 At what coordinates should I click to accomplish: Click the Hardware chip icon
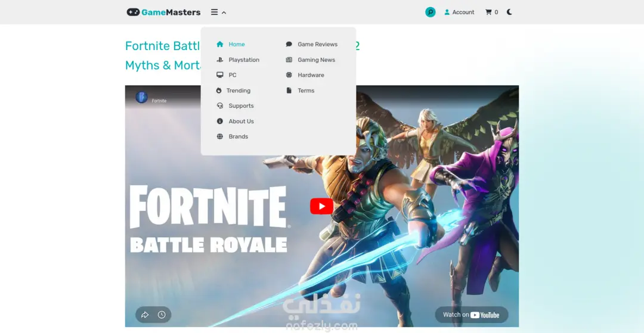click(289, 75)
